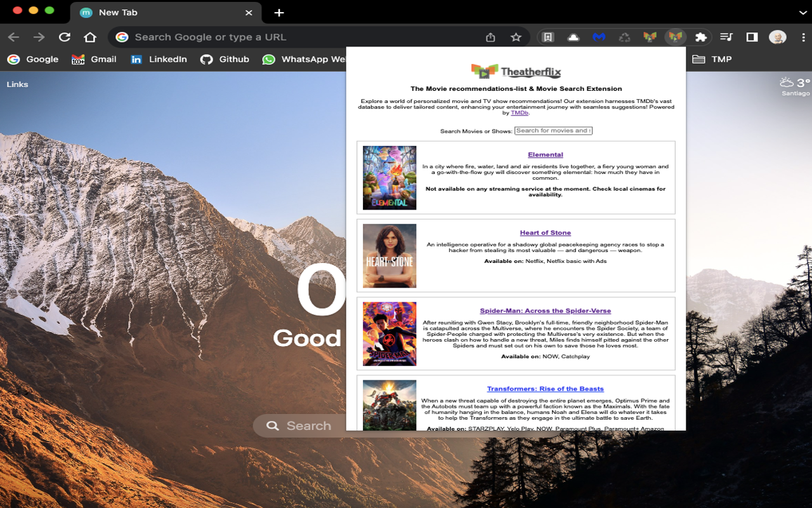Open the Gmail bookmark
Viewport: 812px width, 508px height.
94,59
